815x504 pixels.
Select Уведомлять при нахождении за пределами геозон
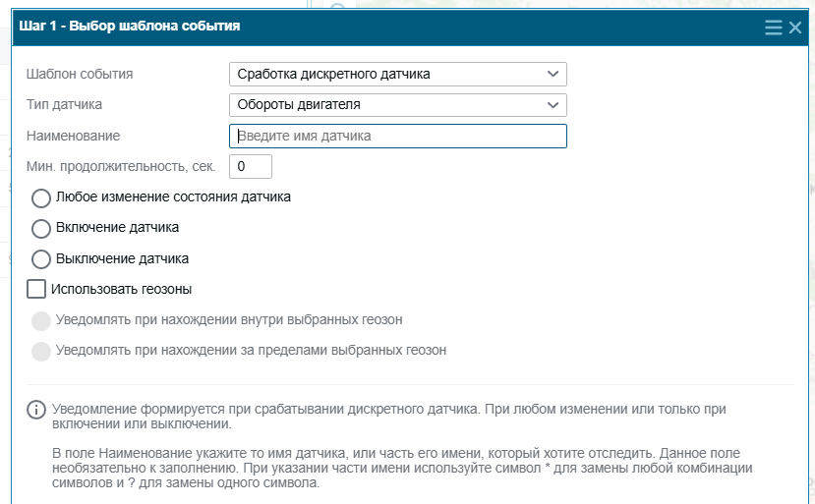coord(41,352)
